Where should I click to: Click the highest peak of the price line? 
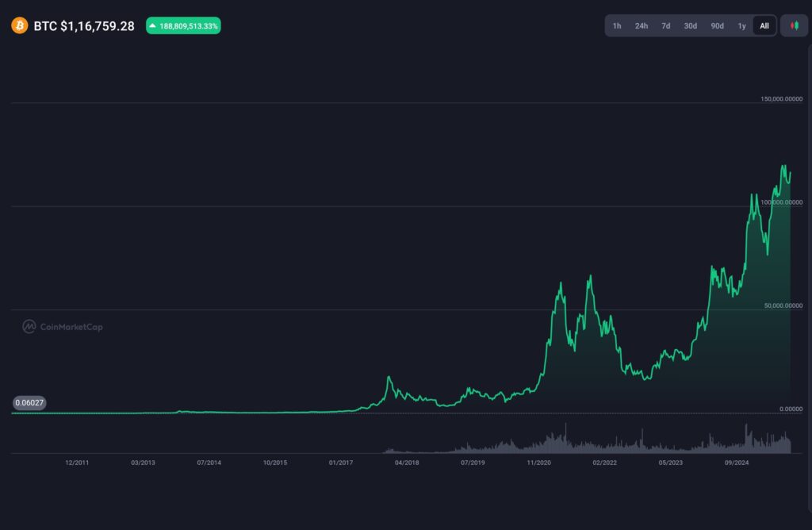pos(783,164)
